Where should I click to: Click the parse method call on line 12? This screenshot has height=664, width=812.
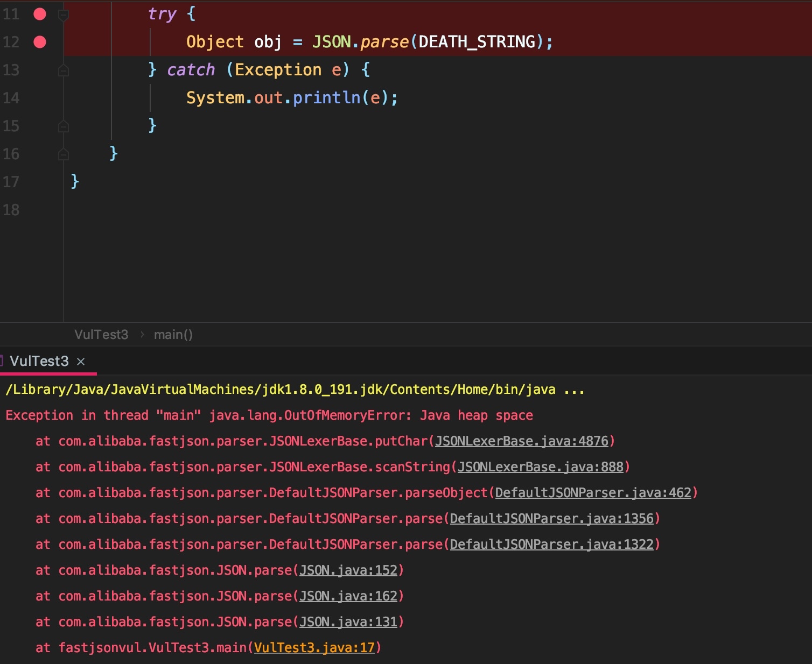click(x=384, y=42)
